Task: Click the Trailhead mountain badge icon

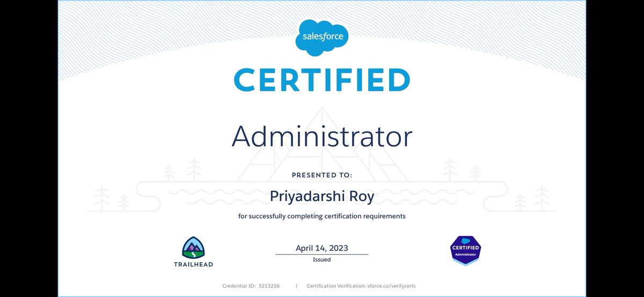Action: 193,247
